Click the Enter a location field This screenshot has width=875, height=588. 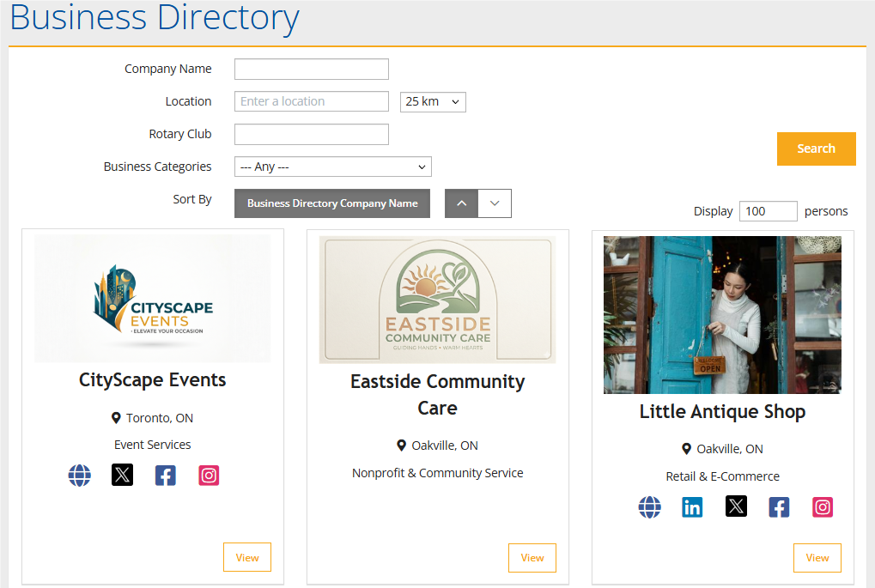click(x=312, y=101)
